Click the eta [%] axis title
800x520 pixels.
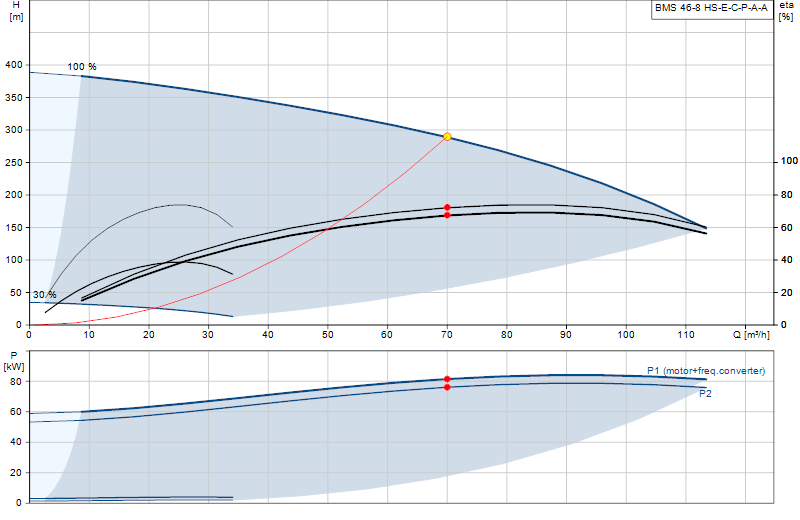point(786,11)
